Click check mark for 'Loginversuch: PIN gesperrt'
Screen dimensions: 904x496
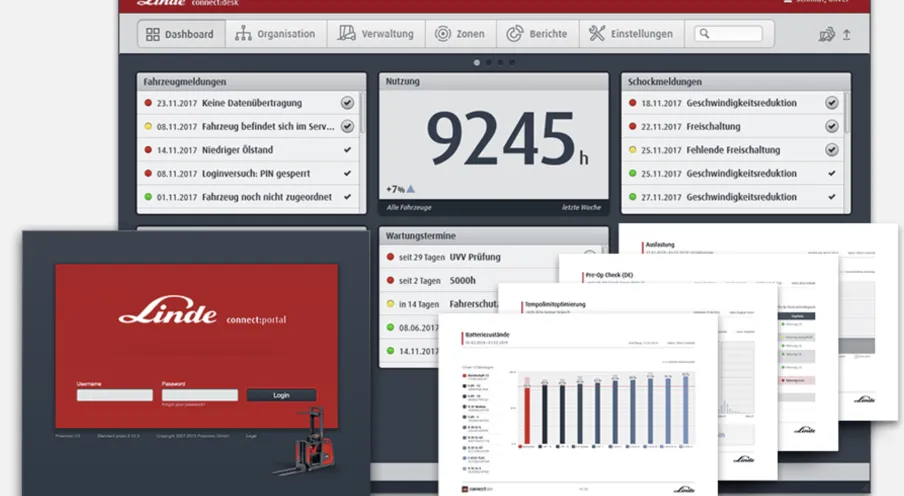[x=347, y=173]
